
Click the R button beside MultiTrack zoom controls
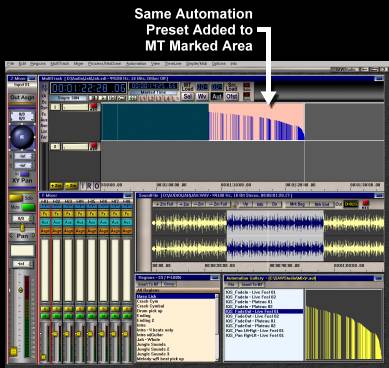click(x=90, y=186)
